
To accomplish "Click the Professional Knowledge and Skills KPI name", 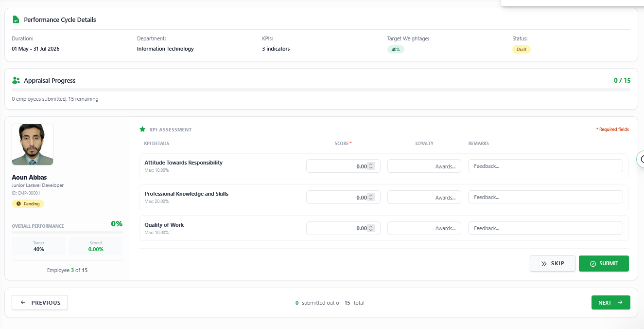I will [x=186, y=194].
